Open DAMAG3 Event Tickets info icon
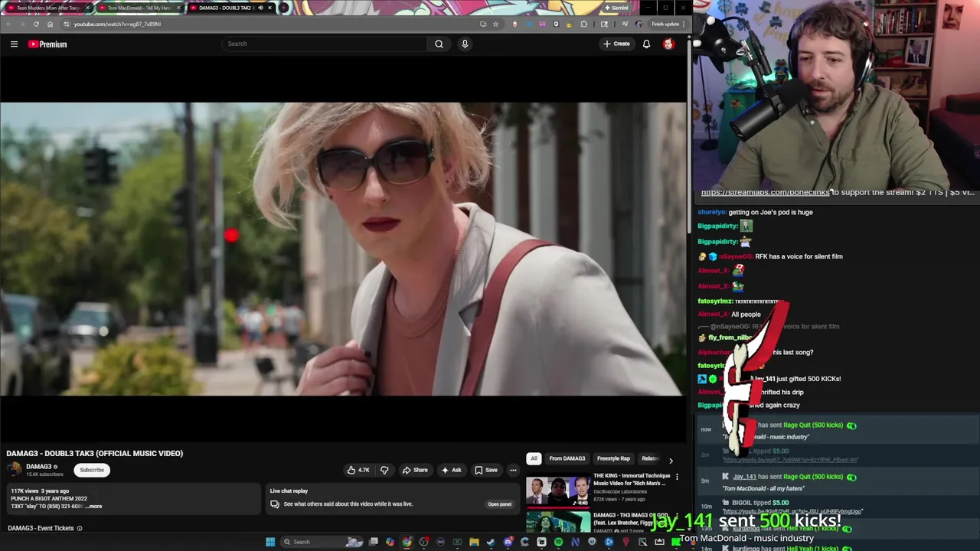The width and height of the screenshot is (980, 551). [79, 528]
